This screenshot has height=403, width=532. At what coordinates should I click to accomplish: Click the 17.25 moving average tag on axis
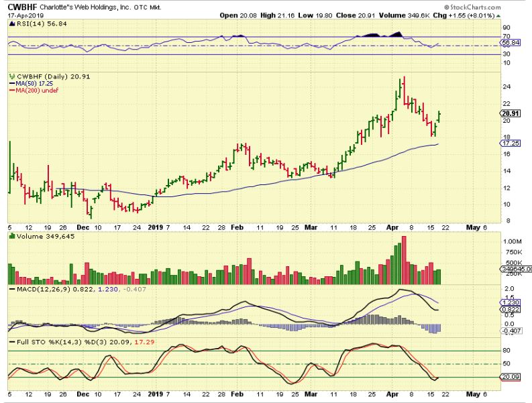[511, 143]
